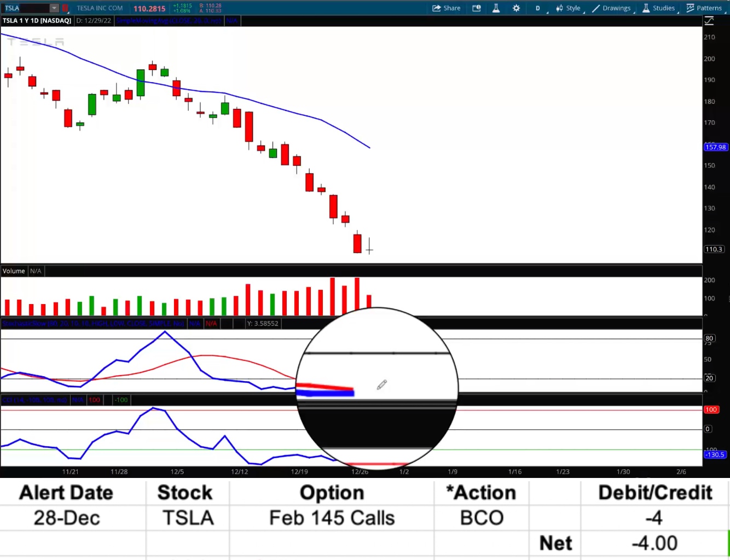Open the Studies menu

(x=658, y=8)
